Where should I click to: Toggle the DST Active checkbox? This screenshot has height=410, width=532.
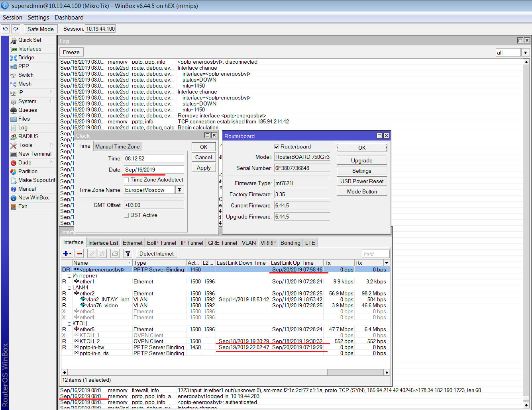point(126,215)
